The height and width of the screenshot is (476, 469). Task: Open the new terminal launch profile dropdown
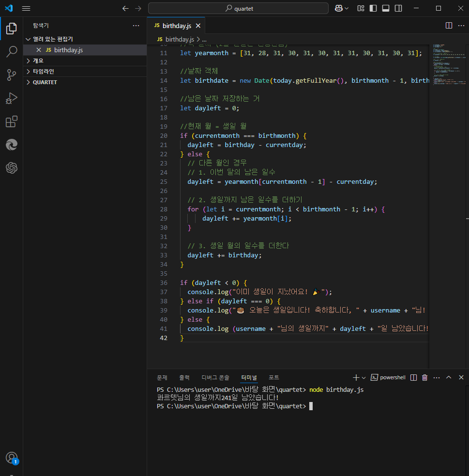[364, 377]
